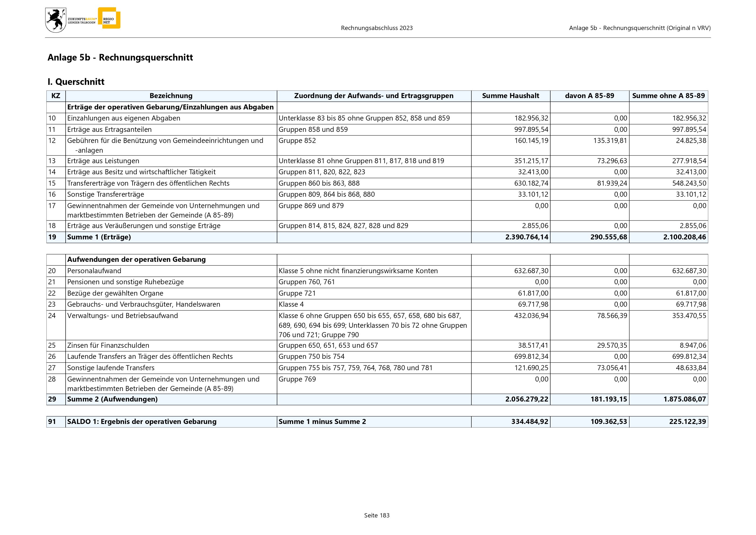Click the value 2.390.764,14 total cell
Screen dimensions: 756x535
click(x=527, y=237)
